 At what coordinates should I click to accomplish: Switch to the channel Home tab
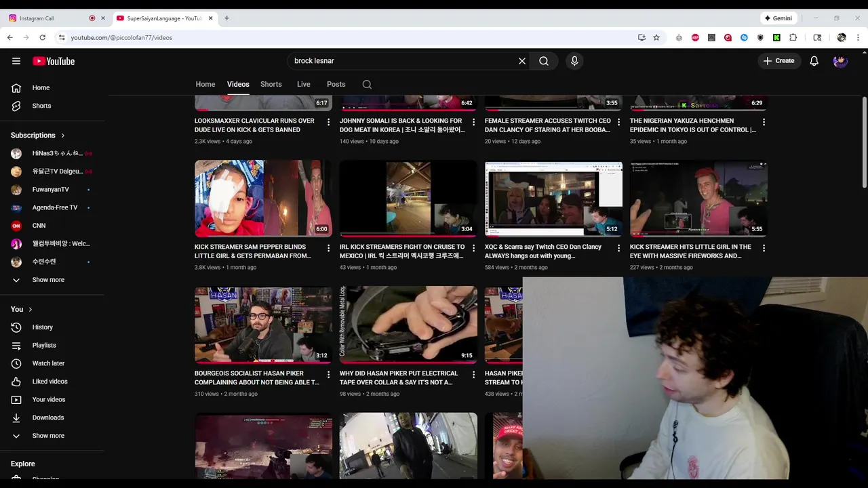tap(205, 84)
